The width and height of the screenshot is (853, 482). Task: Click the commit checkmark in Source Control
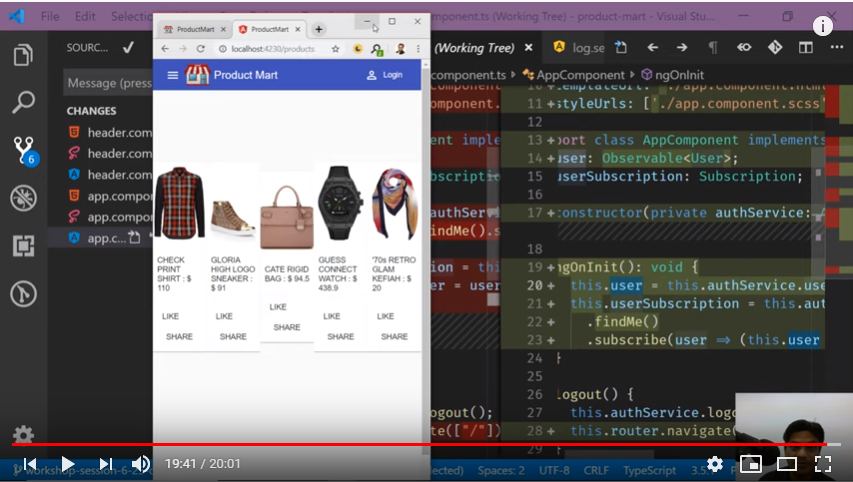tap(128, 47)
